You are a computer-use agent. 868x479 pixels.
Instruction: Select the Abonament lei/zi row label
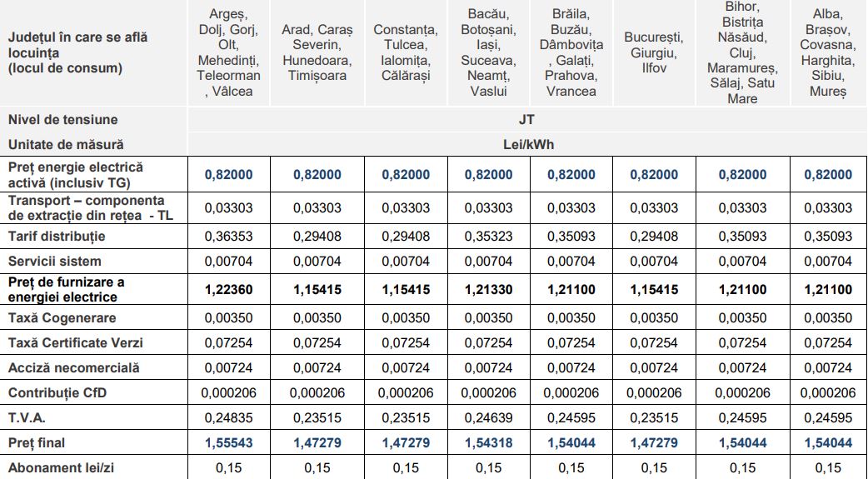pyautogui.click(x=61, y=467)
